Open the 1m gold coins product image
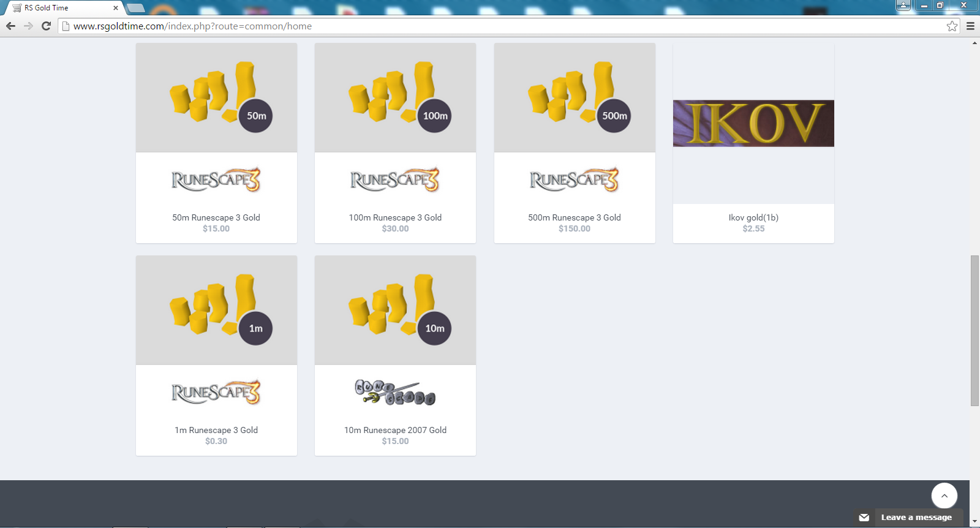 coord(216,310)
